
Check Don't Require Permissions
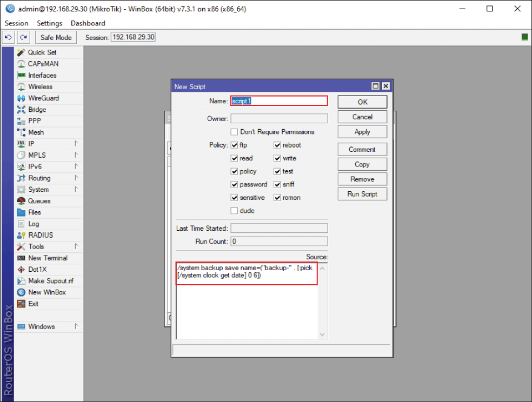(x=234, y=132)
